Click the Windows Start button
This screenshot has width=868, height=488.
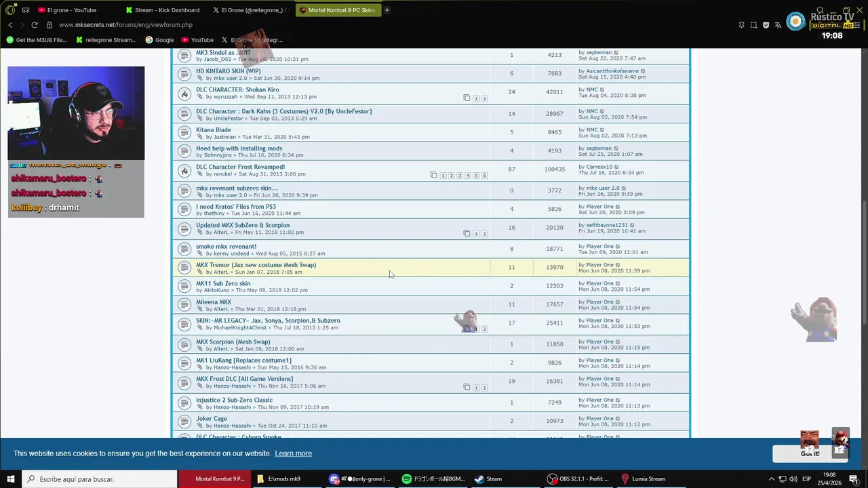click(x=11, y=479)
